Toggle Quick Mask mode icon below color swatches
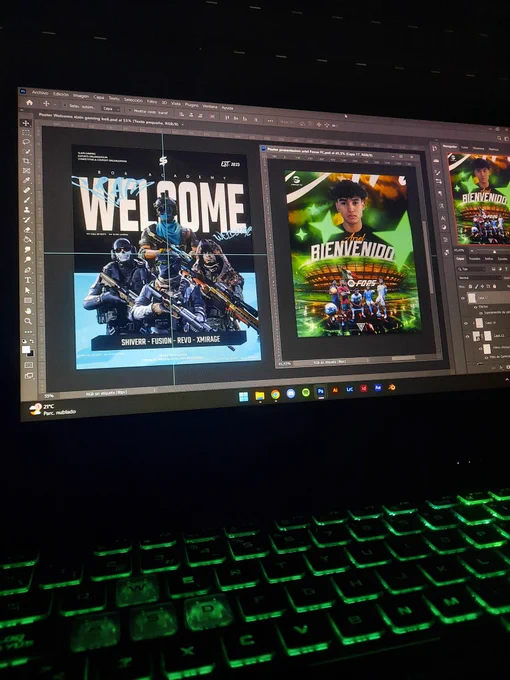The height and width of the screenshot is (680, 510). (29, 365)
